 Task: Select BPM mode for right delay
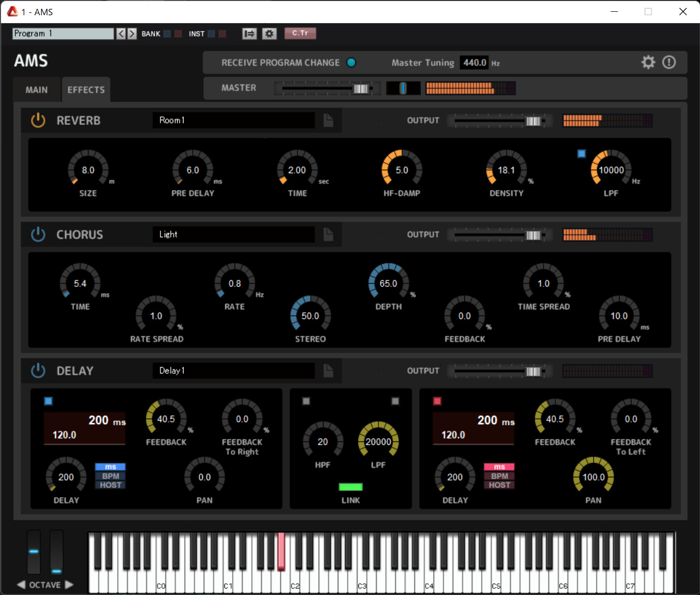coord(499,476)
